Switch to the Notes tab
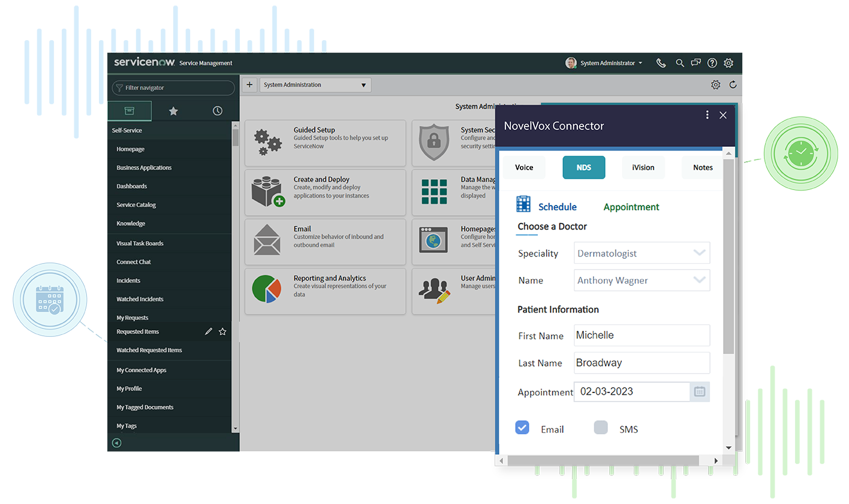This screenshot has height=504, width=849. coord(703,167)
